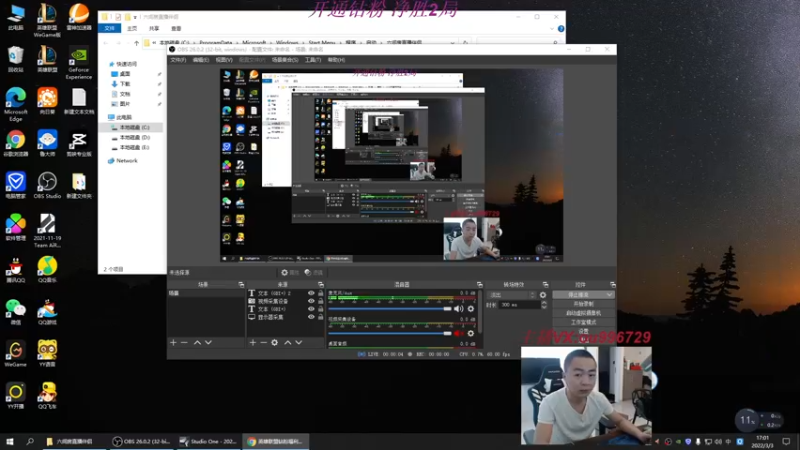This screenshot has width=800, height=450.
Task: Open the OBS 场景集合(S) menu
Action: click(x=285, y=60)
